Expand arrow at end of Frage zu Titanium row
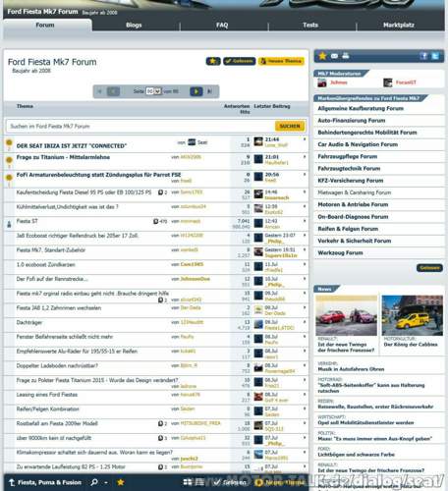448x491 pixels. tap(305, 157)
